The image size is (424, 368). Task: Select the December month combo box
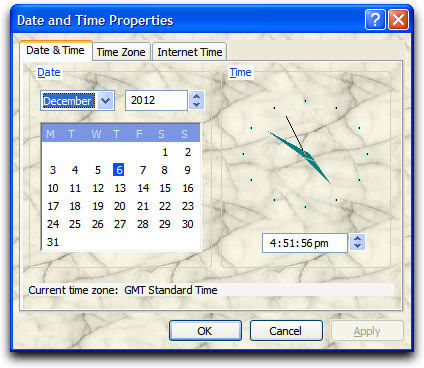77,100
